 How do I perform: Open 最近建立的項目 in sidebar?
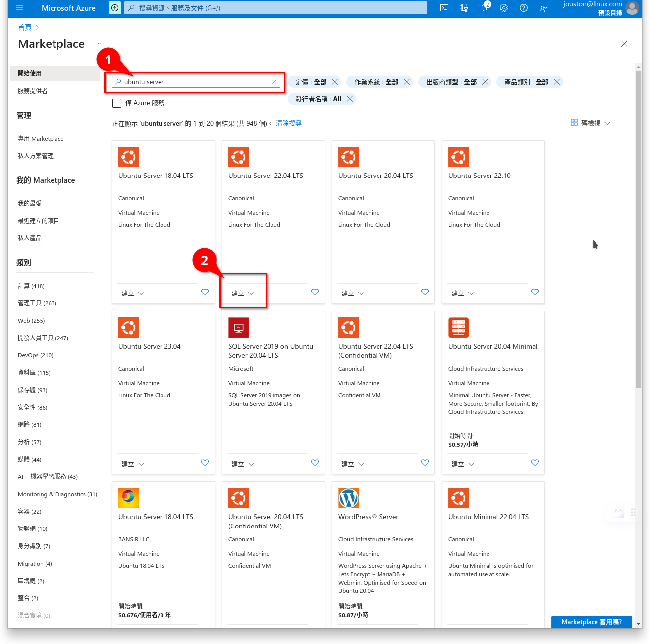tap(39, 221)
